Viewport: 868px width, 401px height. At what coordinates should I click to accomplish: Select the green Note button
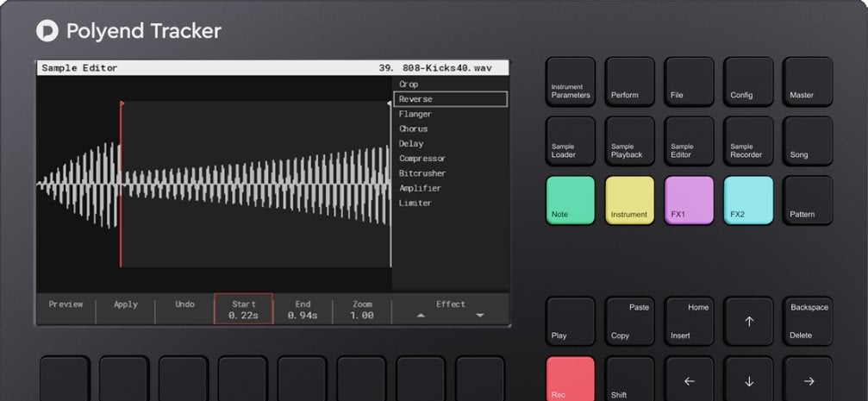(570, 200)
